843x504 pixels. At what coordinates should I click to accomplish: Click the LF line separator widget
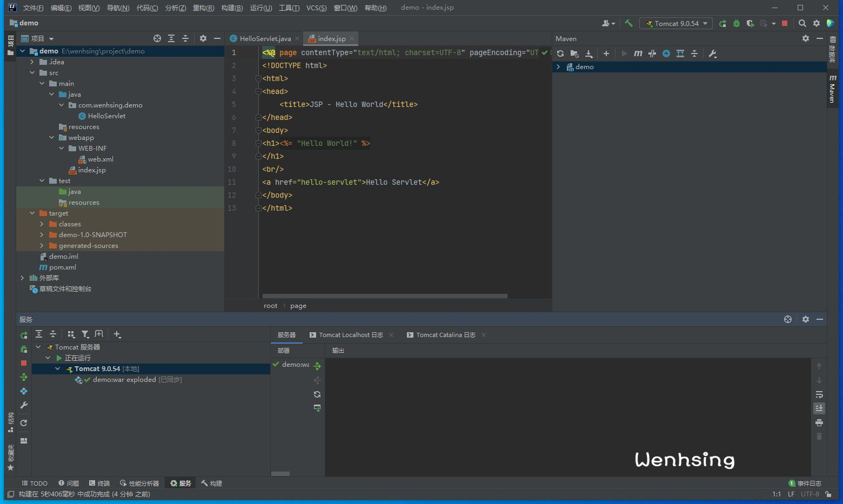click(791, 494)
